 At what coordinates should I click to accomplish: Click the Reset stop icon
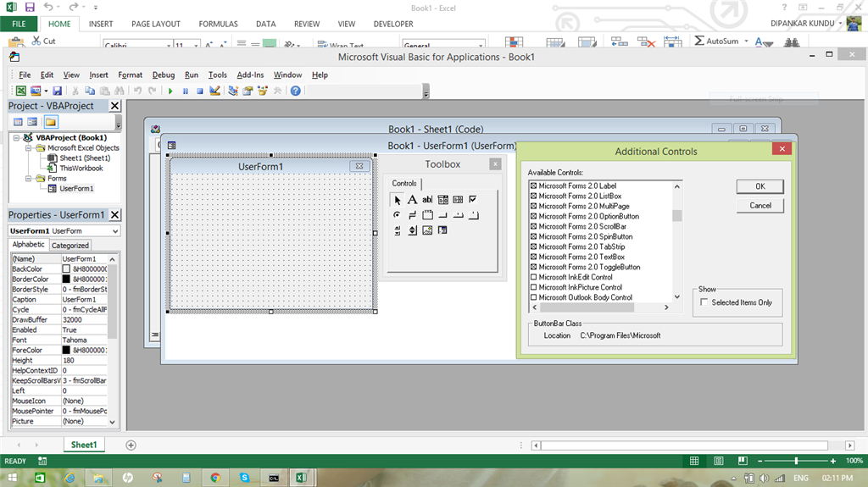pyautogui.click(x=200, y=91)
